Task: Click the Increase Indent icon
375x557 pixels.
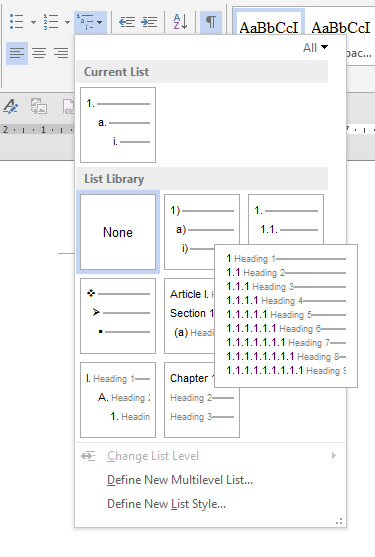Action: pos(149,22)
